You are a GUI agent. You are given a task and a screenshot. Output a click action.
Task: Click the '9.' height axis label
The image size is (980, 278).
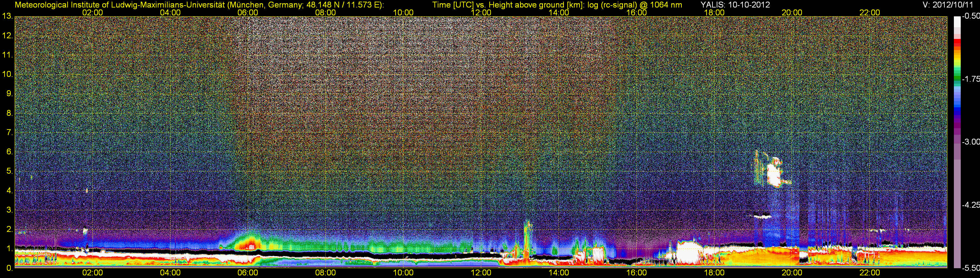[x=9, y=94]
